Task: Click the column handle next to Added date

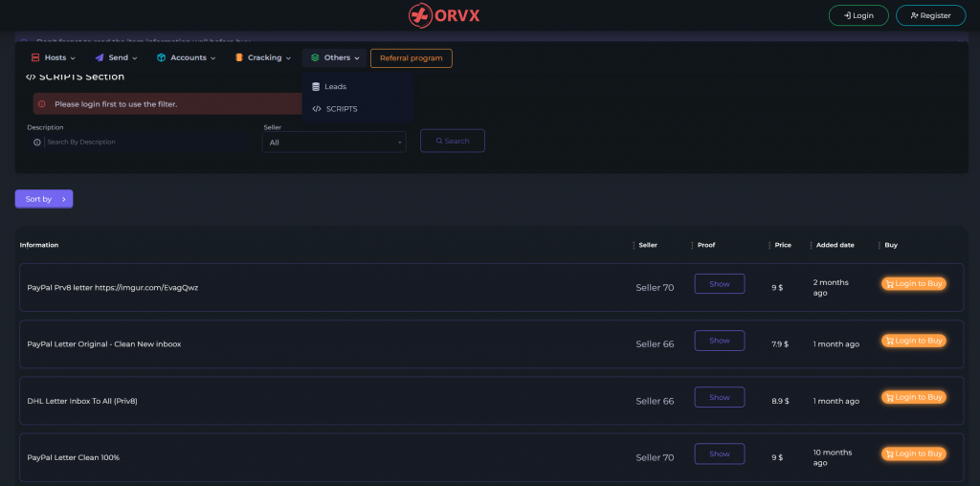Action: pyautogui.click(x=811, y=245)
